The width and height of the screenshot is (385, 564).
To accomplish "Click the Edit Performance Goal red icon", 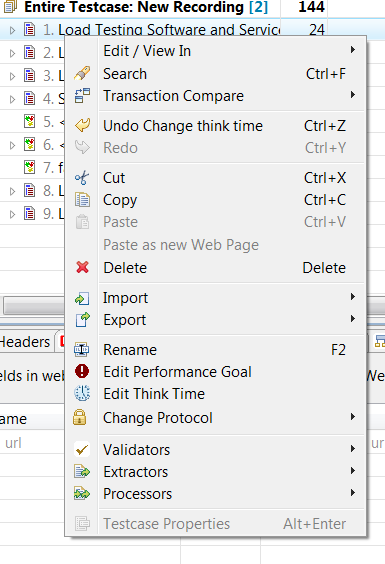I will [x=82, y=371].
